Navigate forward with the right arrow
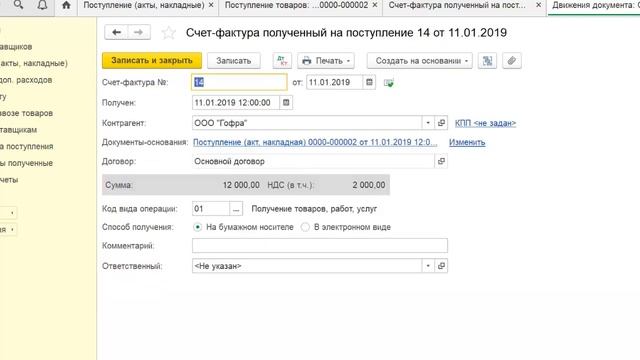The image size is (640, 360). coord(139,32)
